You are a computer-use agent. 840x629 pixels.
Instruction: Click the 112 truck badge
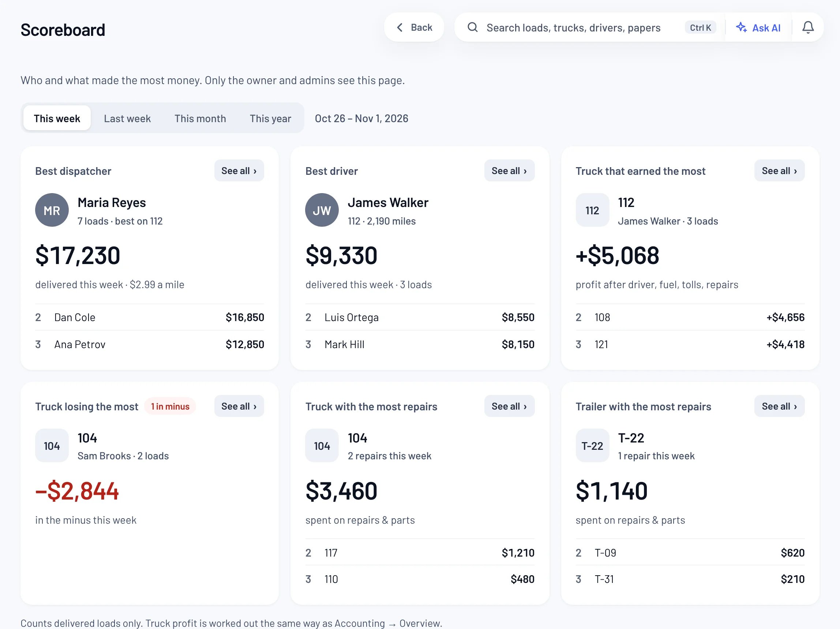pyautogui.click(x=592, y=210)
